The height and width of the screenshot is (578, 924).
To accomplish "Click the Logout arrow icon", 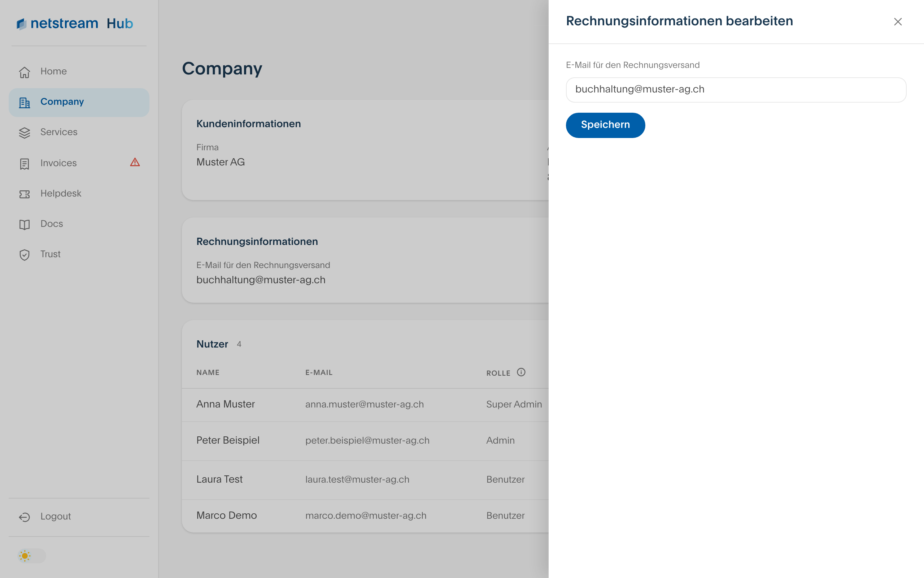I will [25, 517].
